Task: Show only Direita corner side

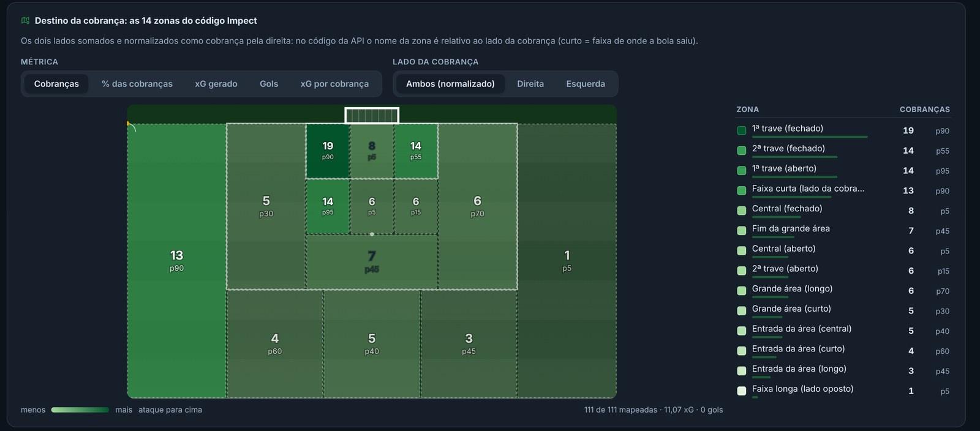Action: (x=530, y=84)
